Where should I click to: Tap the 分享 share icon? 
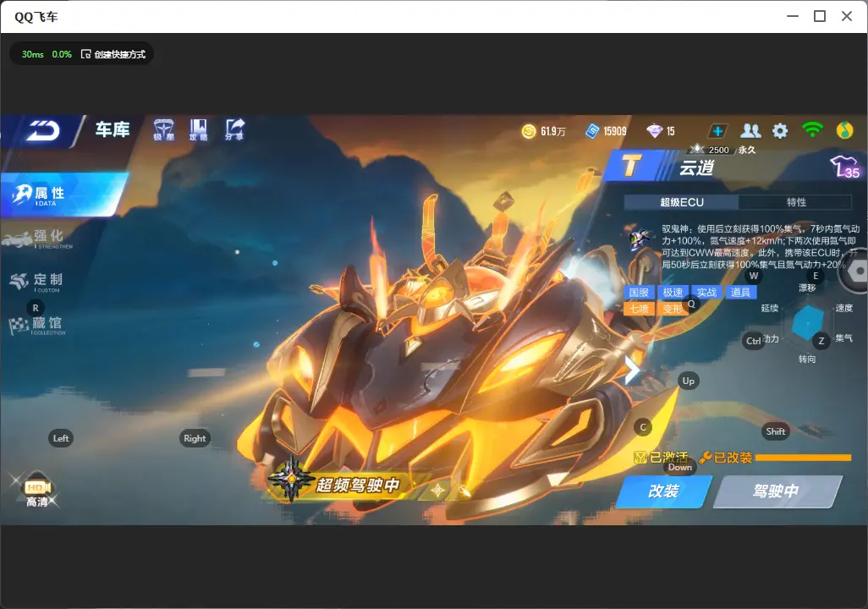point(234,130)
